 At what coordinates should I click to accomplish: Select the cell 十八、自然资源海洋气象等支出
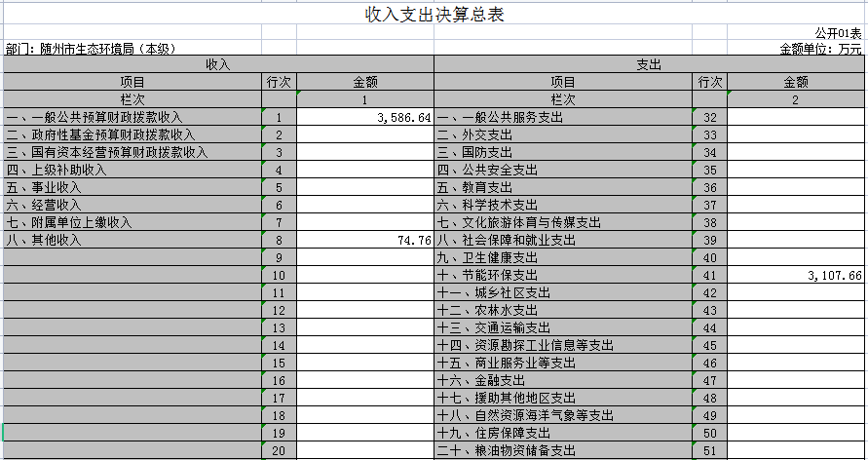(563, 415)
